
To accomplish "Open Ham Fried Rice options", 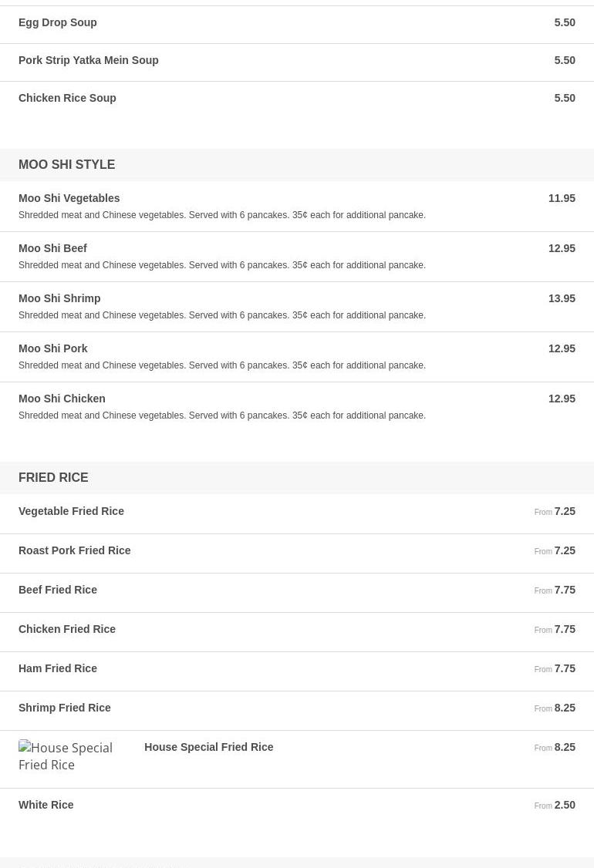I will point(58,668).
